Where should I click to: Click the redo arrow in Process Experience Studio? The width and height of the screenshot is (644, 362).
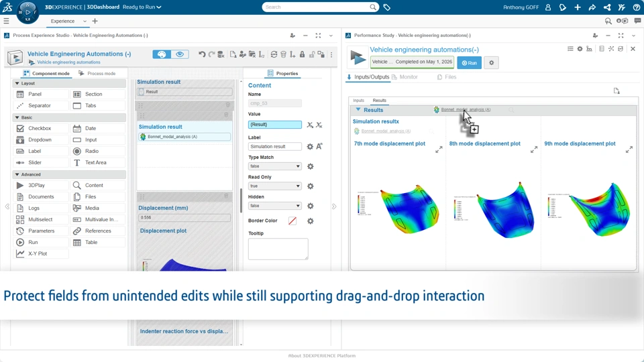coord(211,54)
